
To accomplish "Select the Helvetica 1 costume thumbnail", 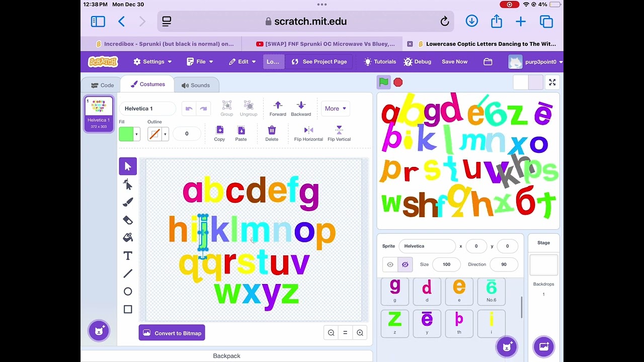I will point(99,114).
